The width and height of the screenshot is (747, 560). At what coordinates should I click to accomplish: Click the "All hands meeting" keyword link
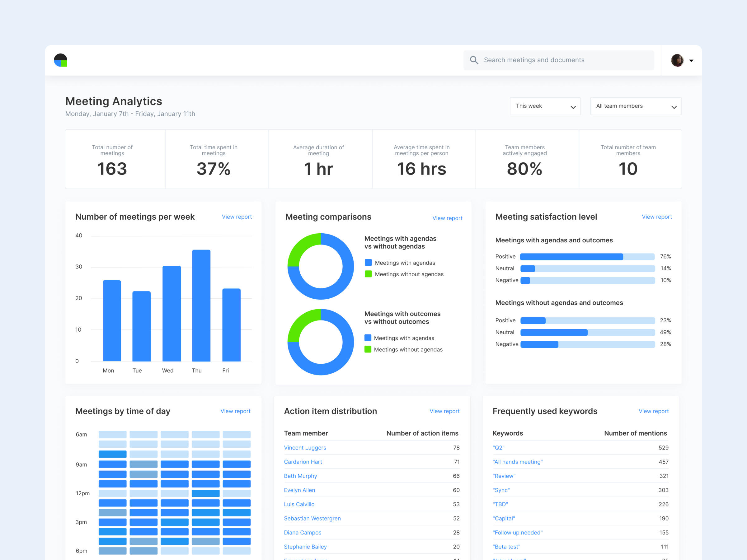[517, 462]
